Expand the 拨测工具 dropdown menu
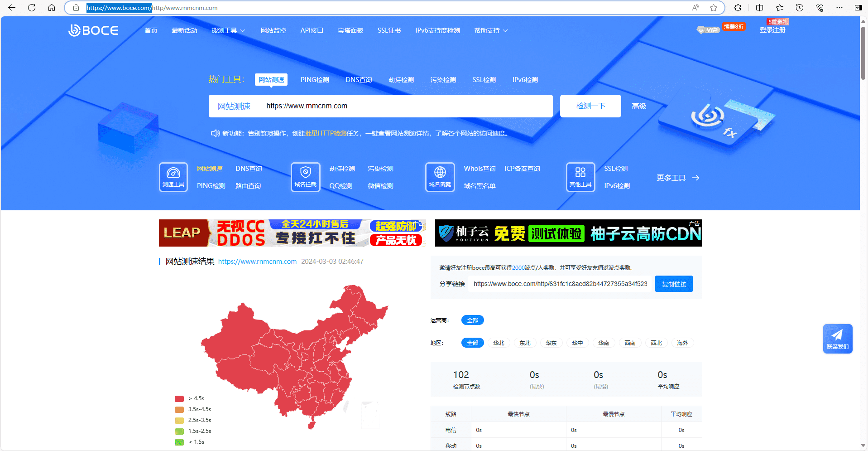Screen dimensions: 868x451 pyautogui.click(x=228, y=30)
